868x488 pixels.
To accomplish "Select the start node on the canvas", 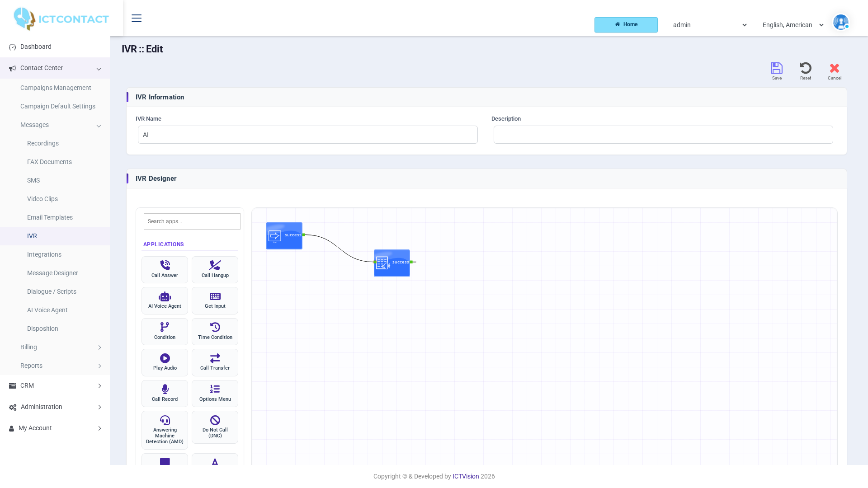I will pos(284,236).
